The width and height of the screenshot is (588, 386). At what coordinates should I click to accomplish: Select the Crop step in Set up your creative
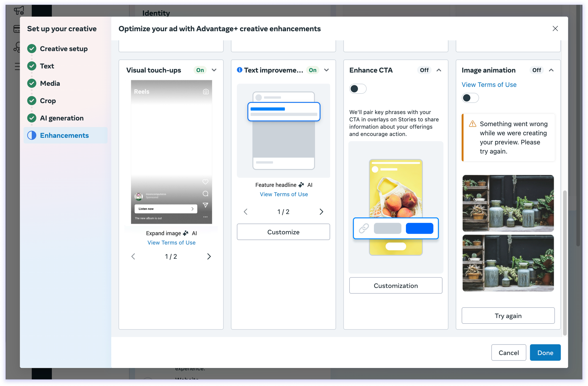48,101
